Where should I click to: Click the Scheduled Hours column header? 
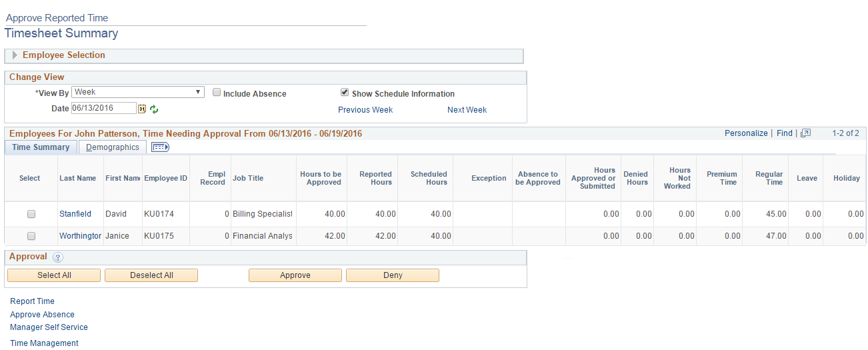coord(429,178)
